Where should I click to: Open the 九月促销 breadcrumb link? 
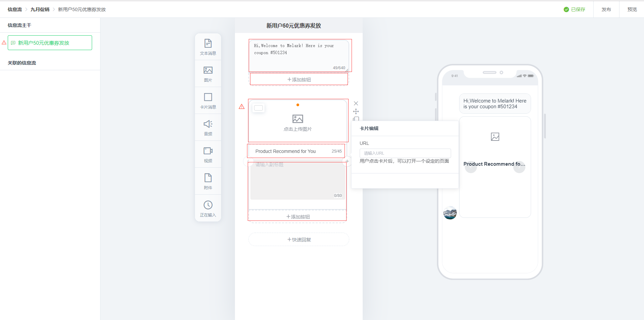(40, 9)
